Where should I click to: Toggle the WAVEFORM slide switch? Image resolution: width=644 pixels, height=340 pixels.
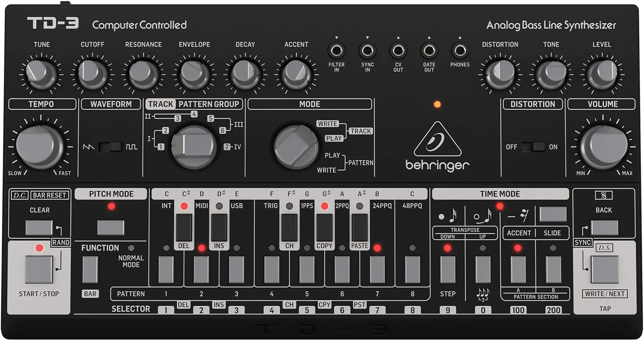(x=110, y=147)
